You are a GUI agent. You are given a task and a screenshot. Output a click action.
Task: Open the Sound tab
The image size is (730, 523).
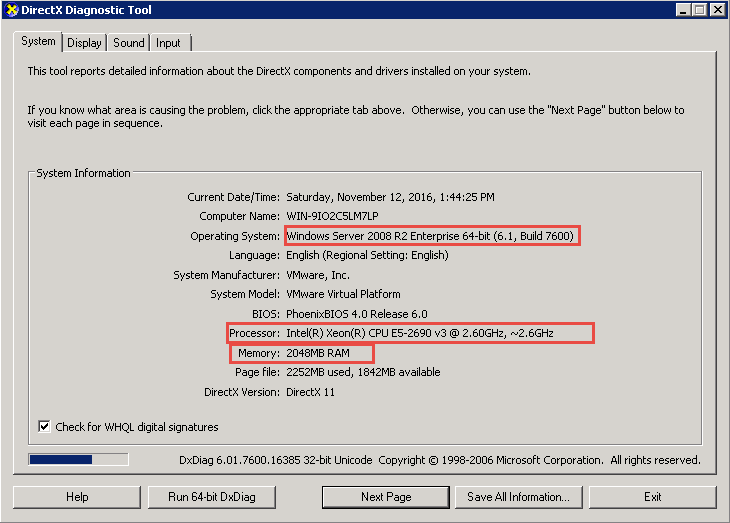point(129,43)
